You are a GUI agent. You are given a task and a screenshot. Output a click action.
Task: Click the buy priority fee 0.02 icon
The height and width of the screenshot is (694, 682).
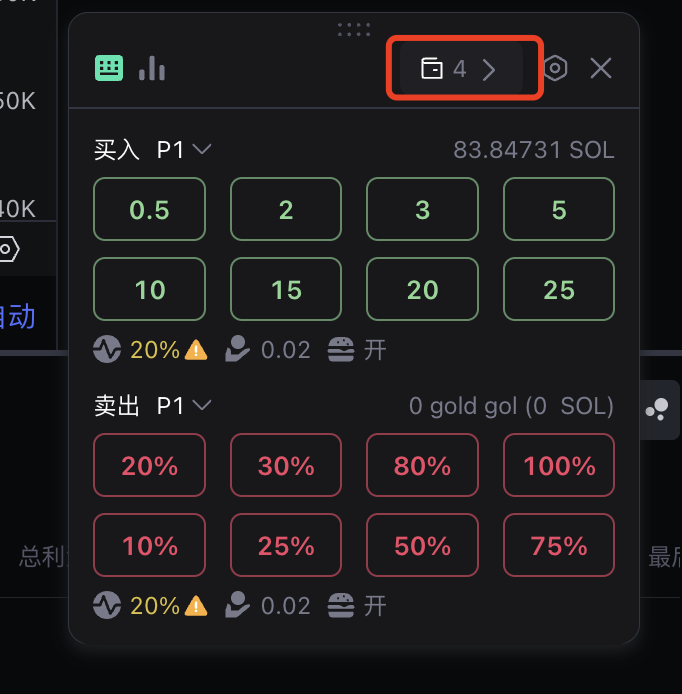click(237, 349)
